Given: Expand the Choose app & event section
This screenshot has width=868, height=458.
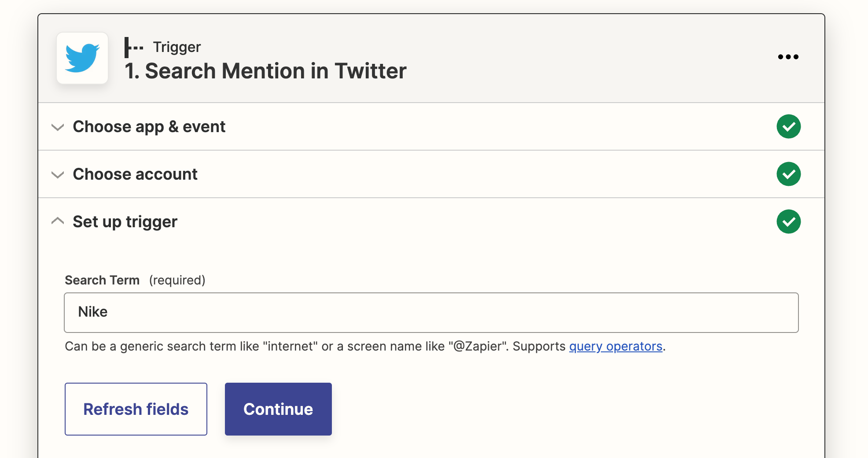Looking at the screenshot, I should tap(58, 127).
